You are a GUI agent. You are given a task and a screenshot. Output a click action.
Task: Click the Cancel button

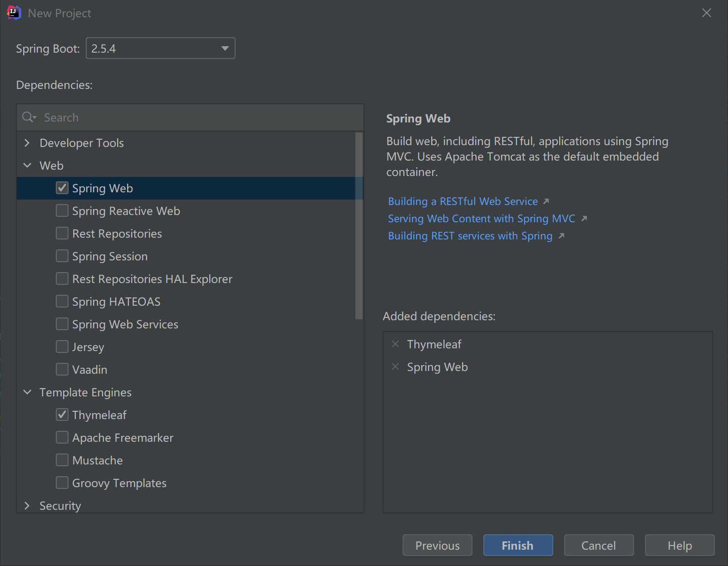599,545
